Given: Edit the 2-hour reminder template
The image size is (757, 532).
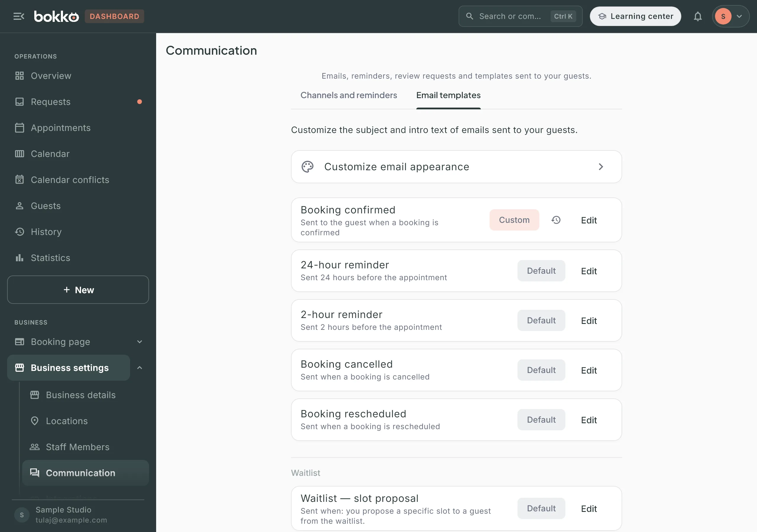Looking at the screenshot, I should coord(588,321).
